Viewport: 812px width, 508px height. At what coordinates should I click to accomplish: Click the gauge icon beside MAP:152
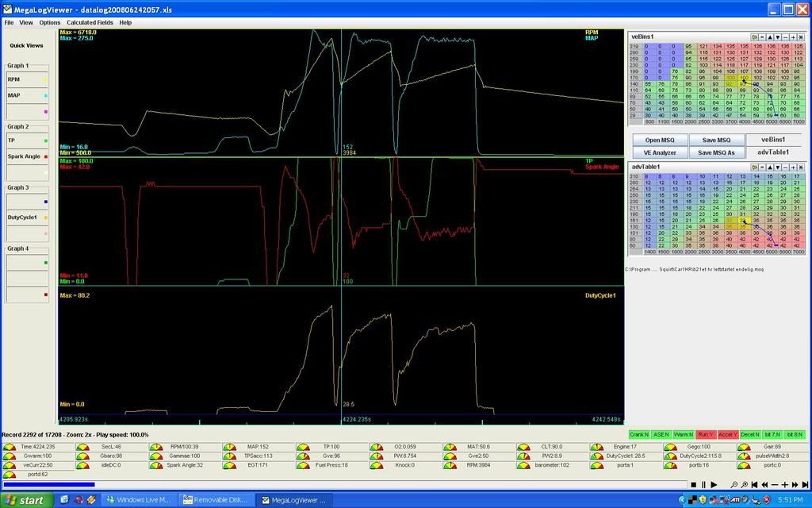[x=229, y=447]
